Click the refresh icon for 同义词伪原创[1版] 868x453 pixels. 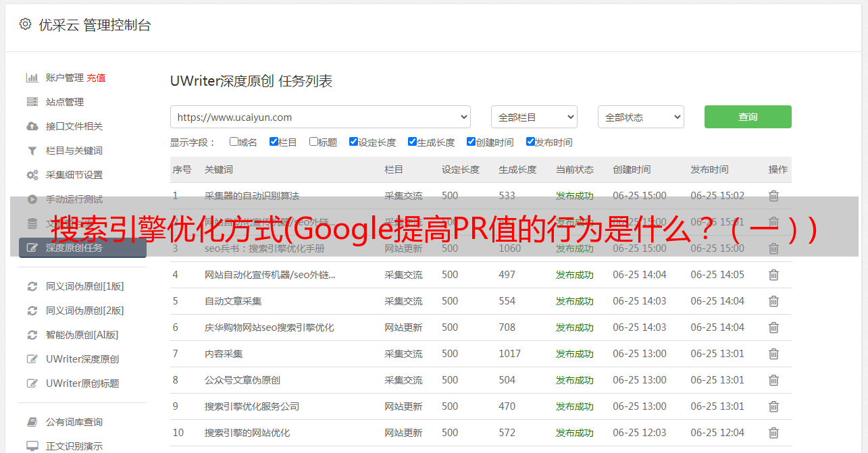[x=32, y=286]
